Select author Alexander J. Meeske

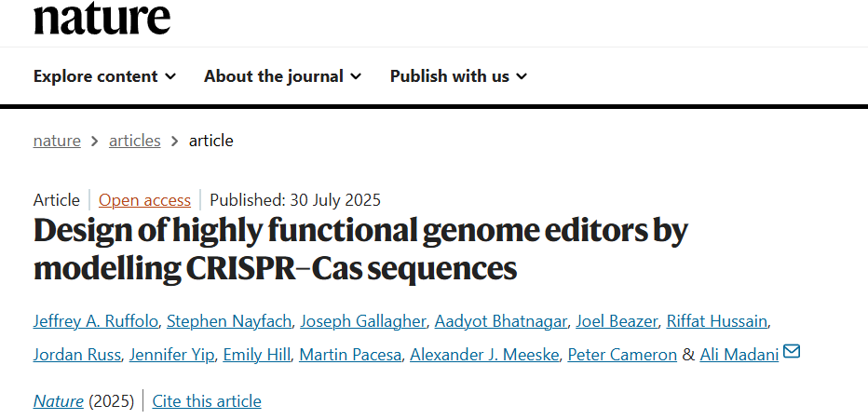coord(484,355)
